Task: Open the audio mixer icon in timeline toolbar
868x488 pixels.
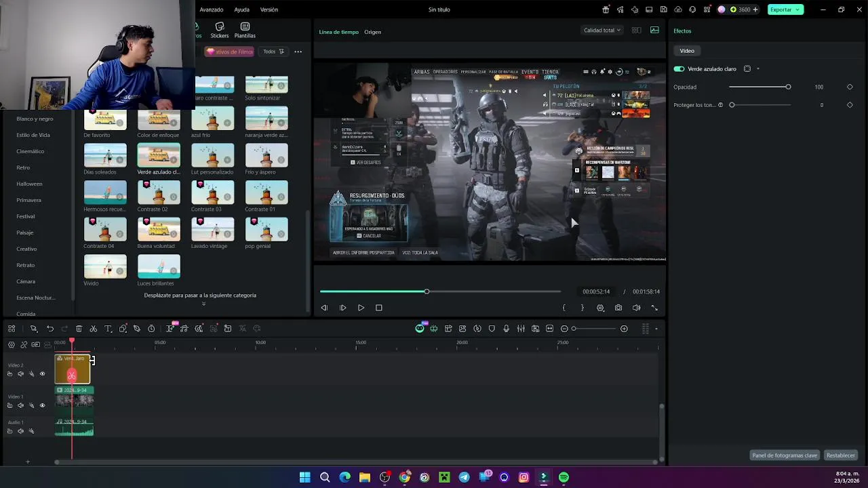Action: point(521,329)
